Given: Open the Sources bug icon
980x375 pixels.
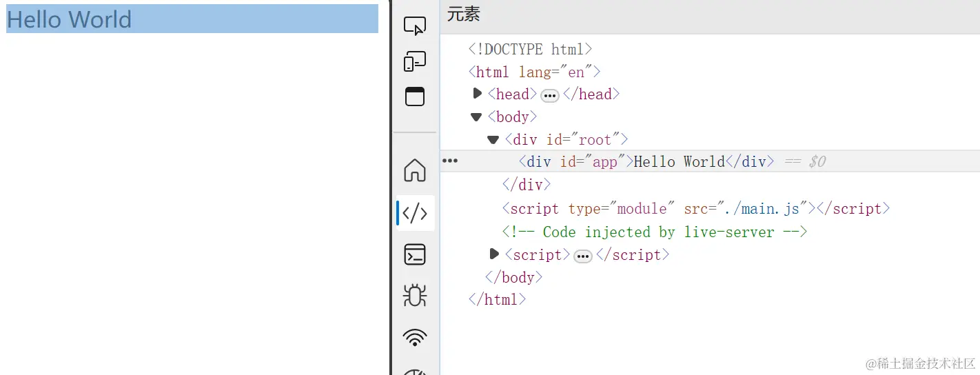Looking at the screenshot, I should (x=415, y=296).
